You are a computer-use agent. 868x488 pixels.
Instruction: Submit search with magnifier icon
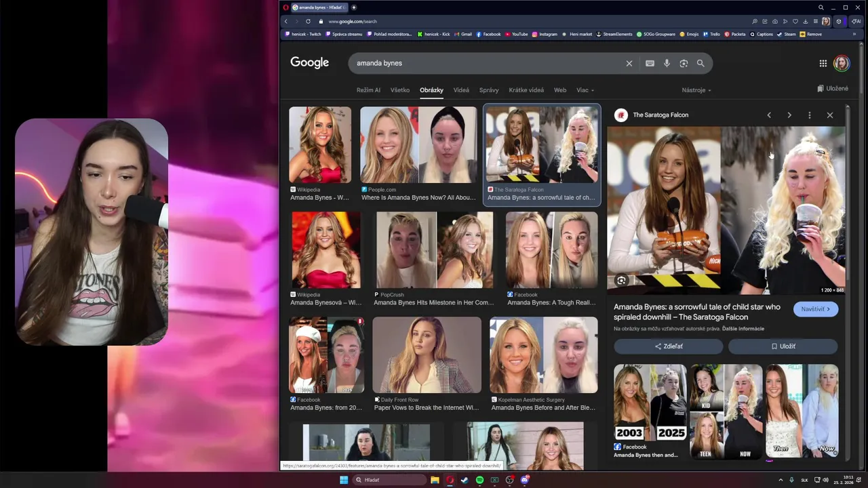[x=701, y=63]
